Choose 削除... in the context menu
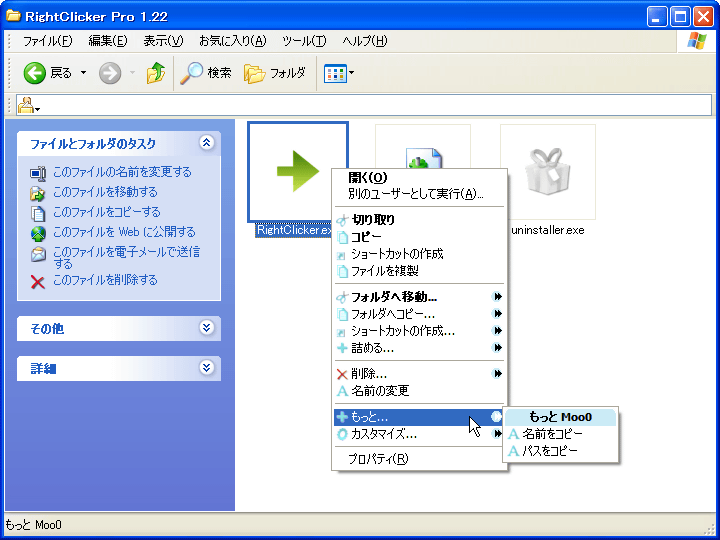 (419, 374)
